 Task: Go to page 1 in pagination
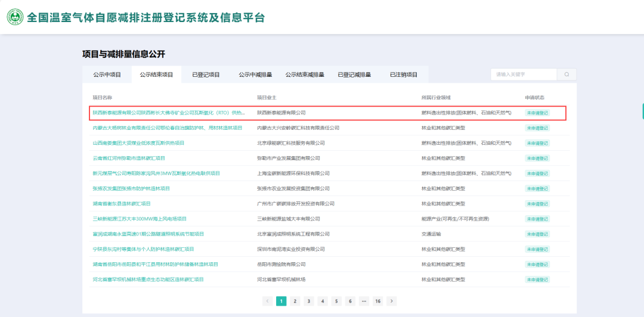point(281,301)
